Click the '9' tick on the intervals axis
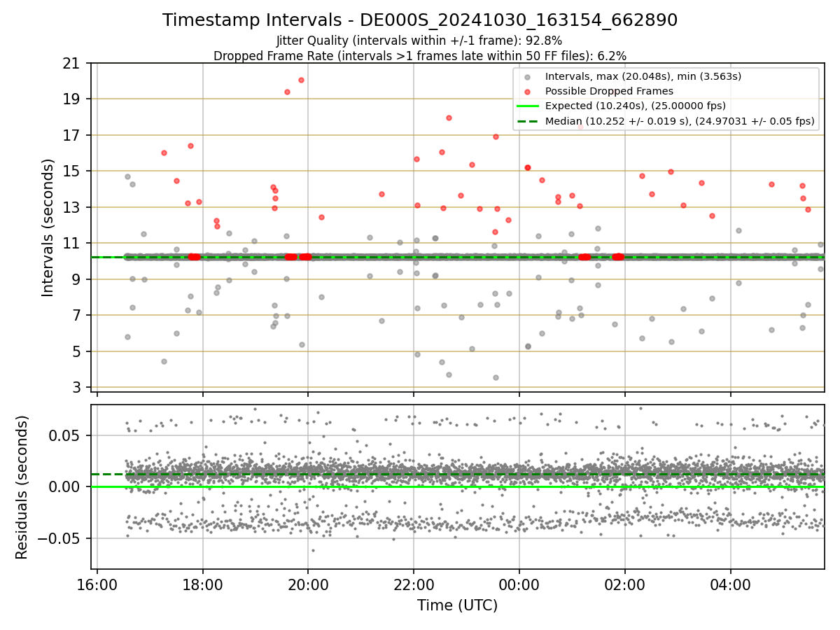Image resolution: width=840 pixels, height=630 pixels. 76,279
